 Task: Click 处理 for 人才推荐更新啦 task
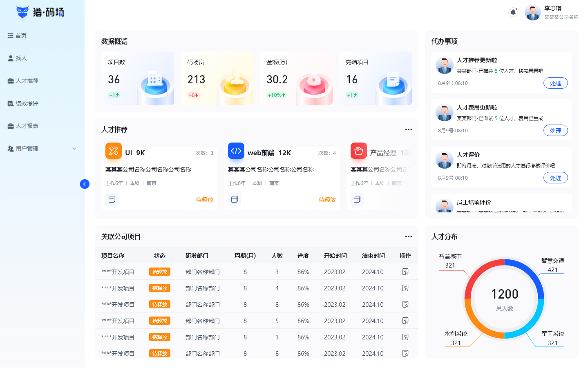(555, 83)
